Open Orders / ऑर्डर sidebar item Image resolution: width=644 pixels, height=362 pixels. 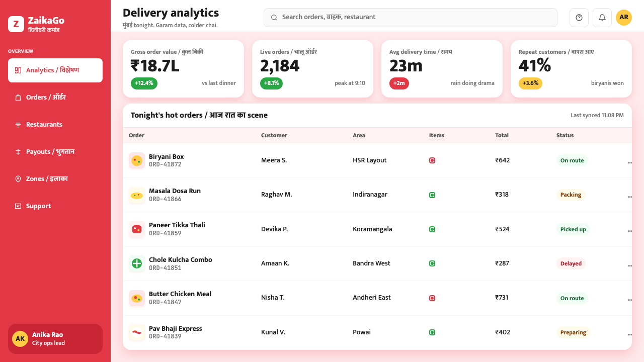coord(55,98)
